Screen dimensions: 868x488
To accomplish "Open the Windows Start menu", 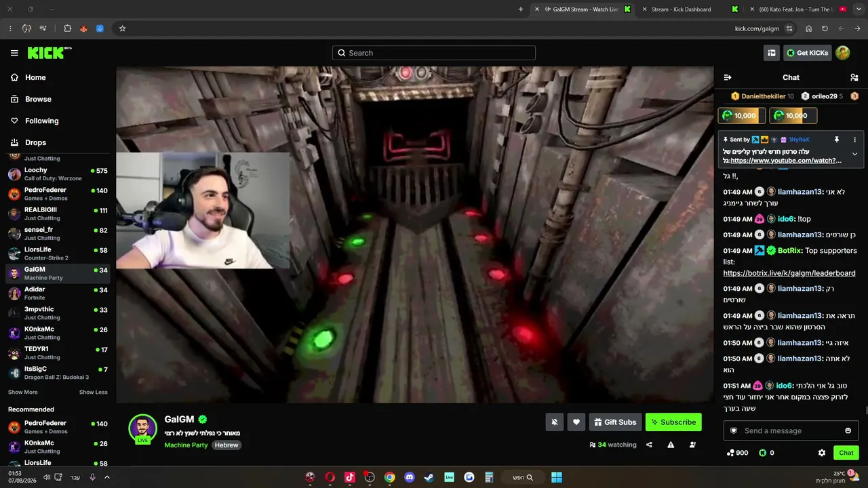I will (557, 477).
